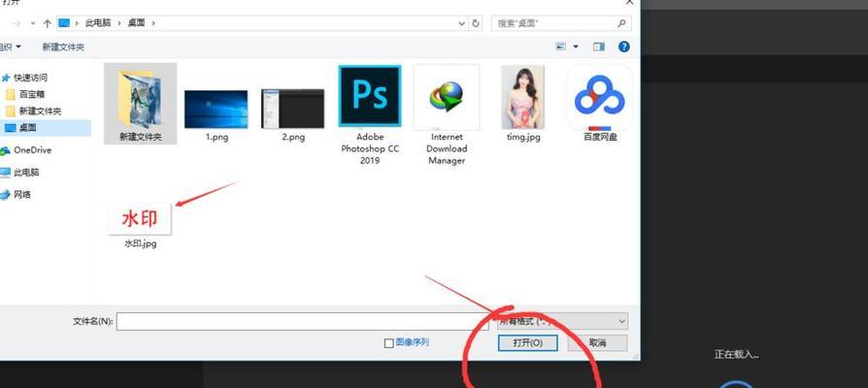
Task: Click the 取消 button
Action: click(597, 342)
